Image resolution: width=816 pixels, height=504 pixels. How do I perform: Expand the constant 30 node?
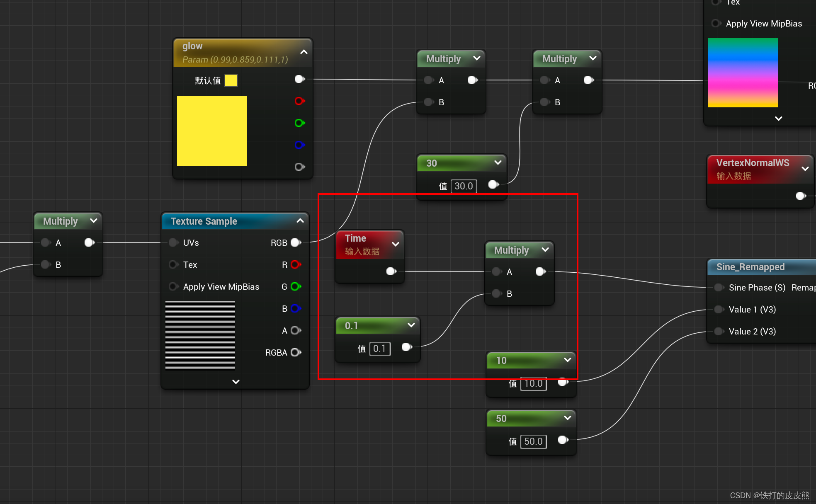(x=498, y=163)
